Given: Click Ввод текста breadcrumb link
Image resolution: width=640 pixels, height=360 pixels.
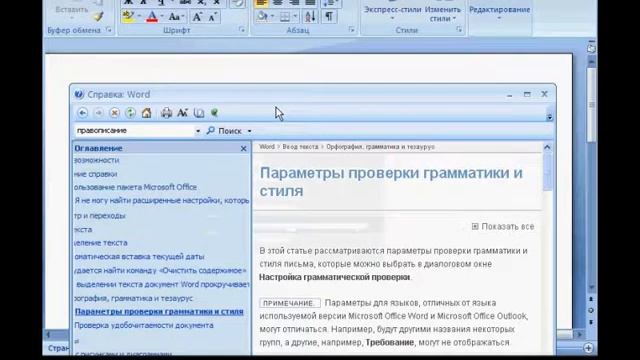Looking at the screenshot, I should (300, 147).
